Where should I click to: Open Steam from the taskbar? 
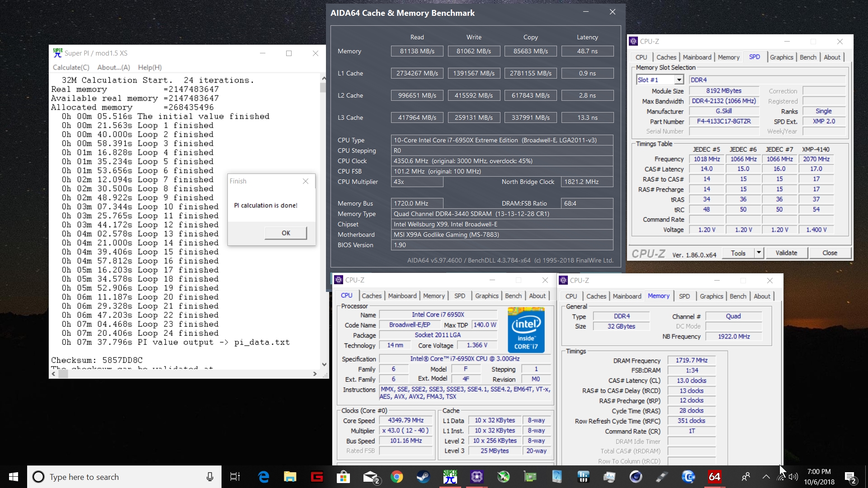coord(423,477)
